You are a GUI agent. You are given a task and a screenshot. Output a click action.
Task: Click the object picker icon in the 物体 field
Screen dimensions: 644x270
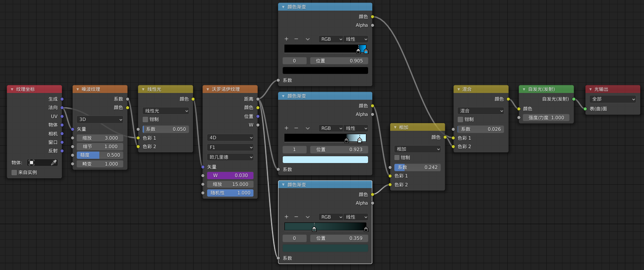coord(31,163)
